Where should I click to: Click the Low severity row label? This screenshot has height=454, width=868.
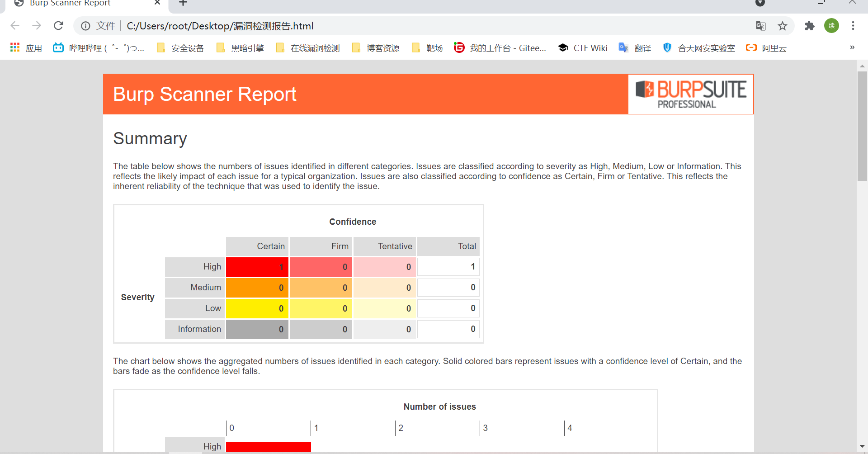tap(195, 308)
